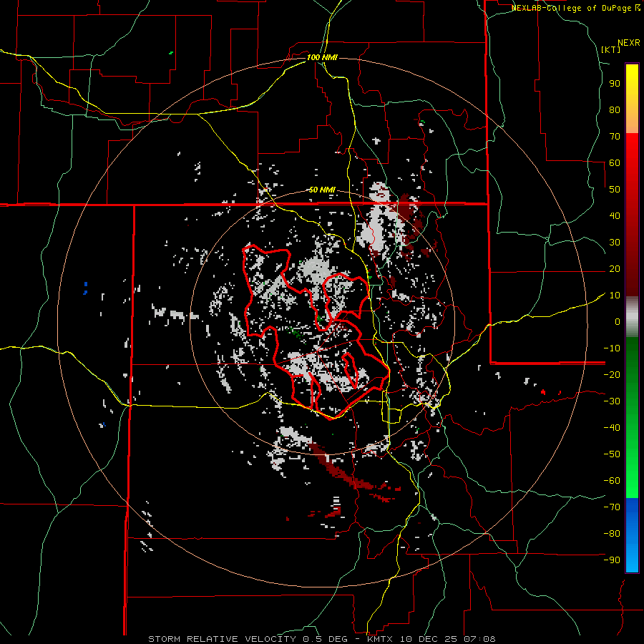Screen dimensions: 644x644
Task: Select the -40 value on the velocity scale
Action: click(x=612, y=428)
